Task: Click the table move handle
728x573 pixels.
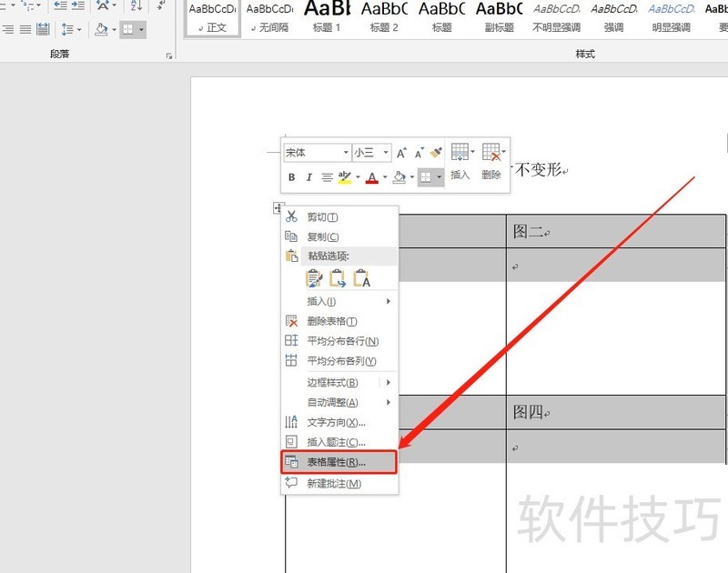Action: point(278,208)
